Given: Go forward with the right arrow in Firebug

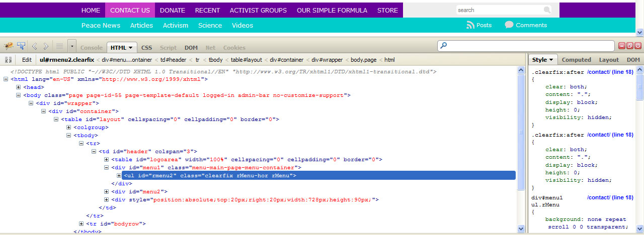Looking at the screenshot, I should point(46,46).
